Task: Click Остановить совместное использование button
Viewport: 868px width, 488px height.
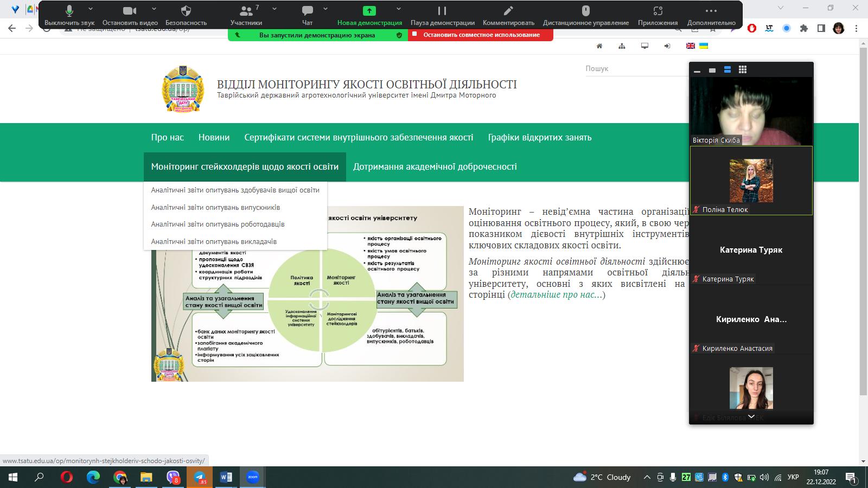Action: pos(481,35)
